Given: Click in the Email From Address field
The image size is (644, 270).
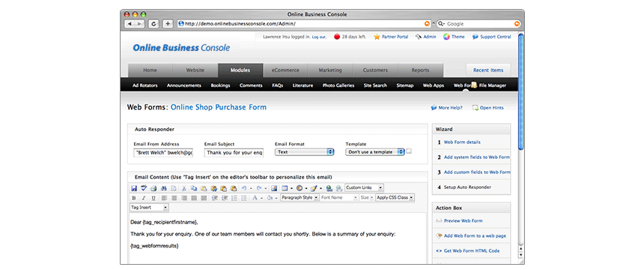Looking at the screenshot, I should point(163,152).
